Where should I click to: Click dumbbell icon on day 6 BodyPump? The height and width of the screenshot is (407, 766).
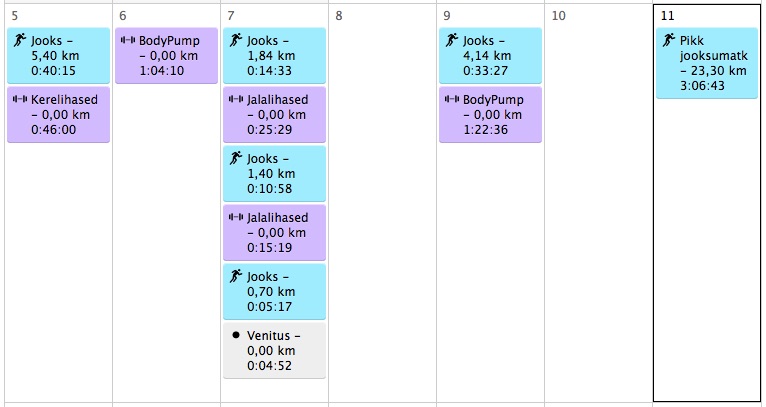pos(128,41)
